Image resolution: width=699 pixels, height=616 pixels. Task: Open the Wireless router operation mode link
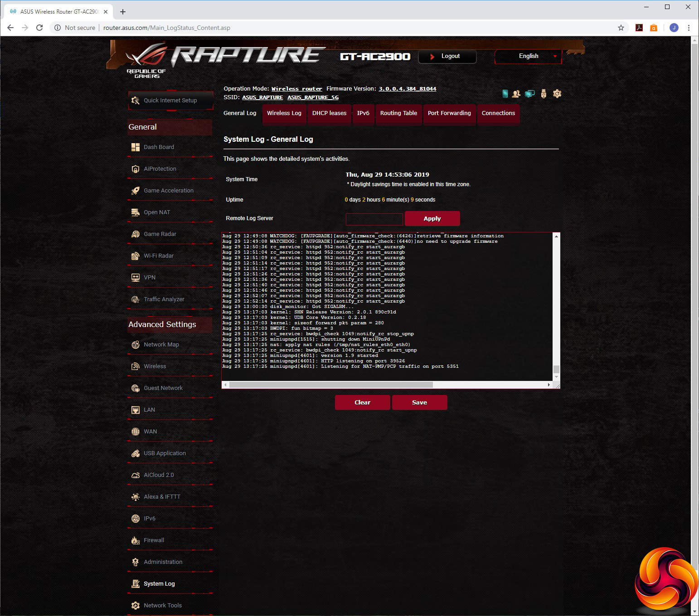296,89
